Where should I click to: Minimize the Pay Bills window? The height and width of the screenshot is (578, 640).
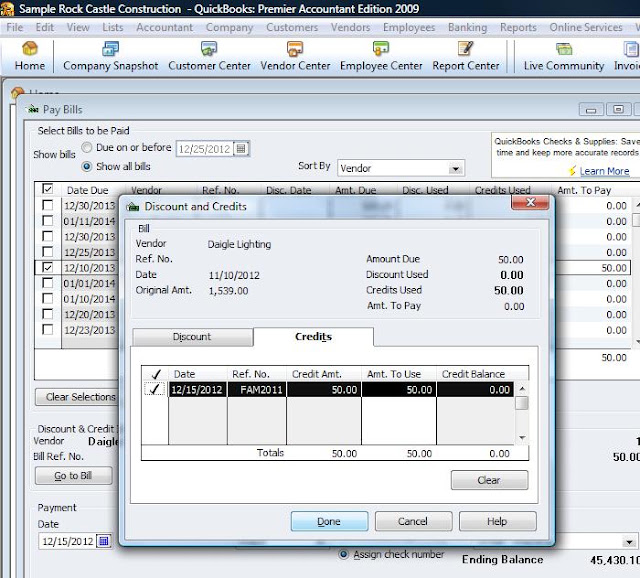coord(591,109)
